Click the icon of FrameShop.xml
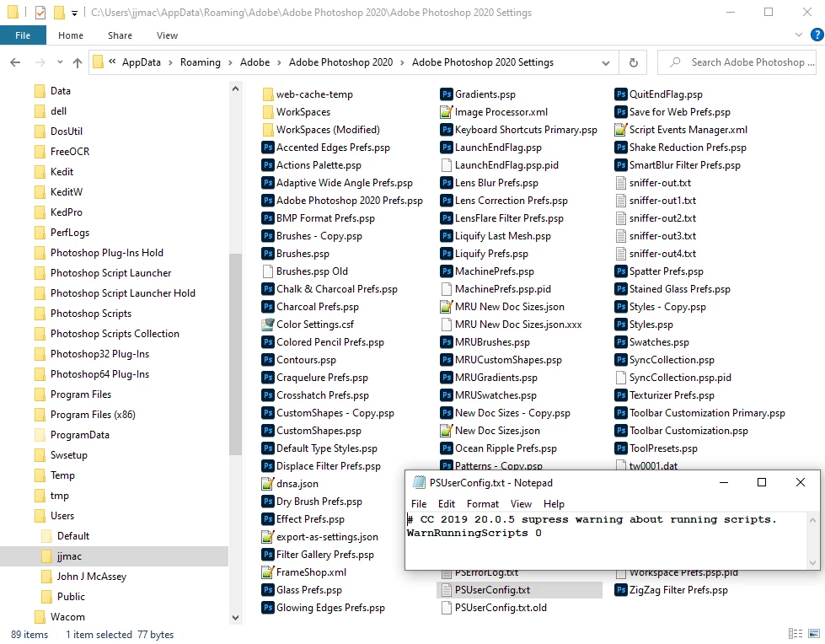825x644 pixels. (268, 572)
